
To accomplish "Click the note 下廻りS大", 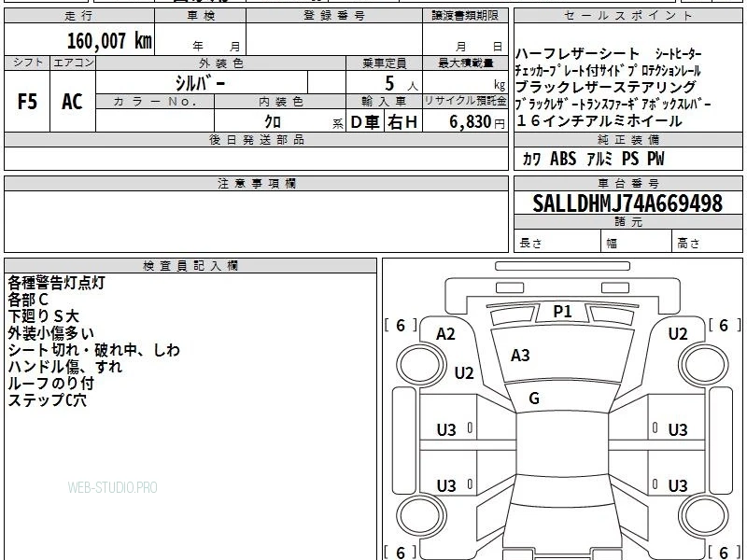I will point(43,316).
